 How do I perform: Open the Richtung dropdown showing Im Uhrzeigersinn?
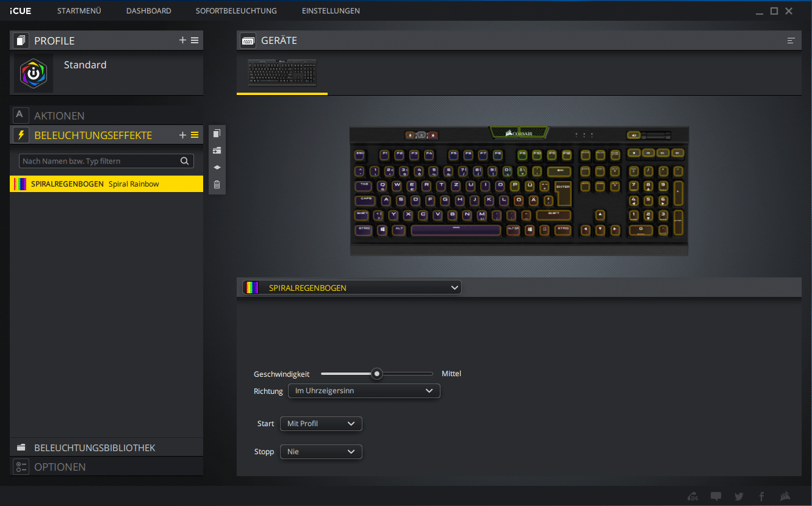pyautogui.click(x=364, y=391)
